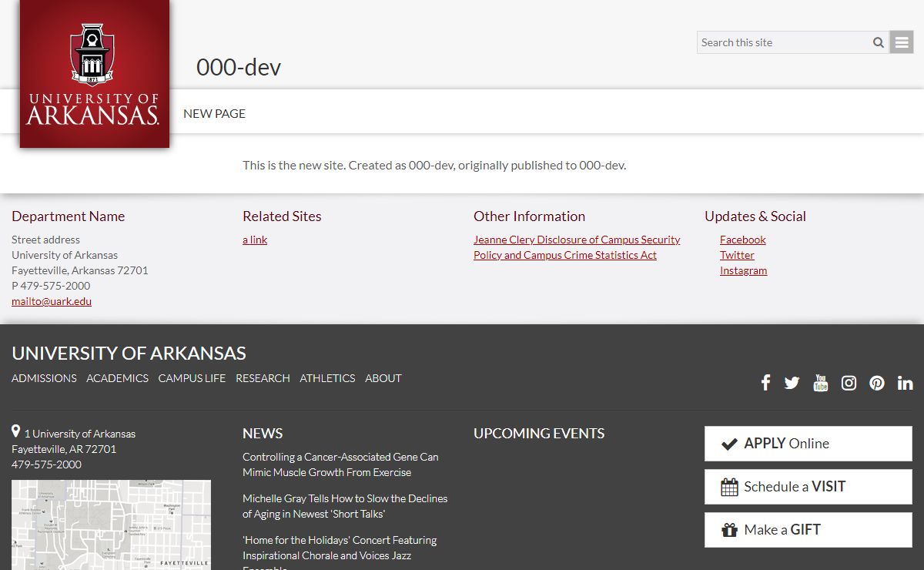Open the footer Facebook icon

point(765,383)
